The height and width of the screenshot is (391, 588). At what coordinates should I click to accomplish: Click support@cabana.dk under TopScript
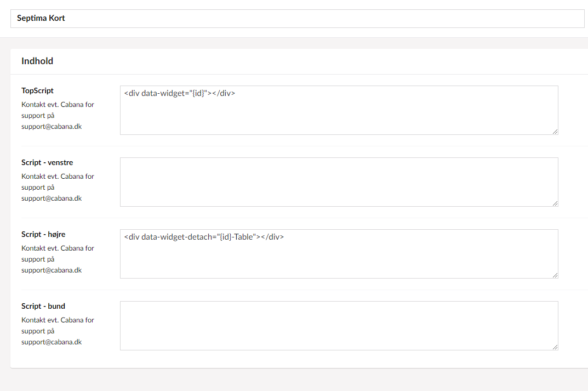pyautogui.click(x=52, y=127)
